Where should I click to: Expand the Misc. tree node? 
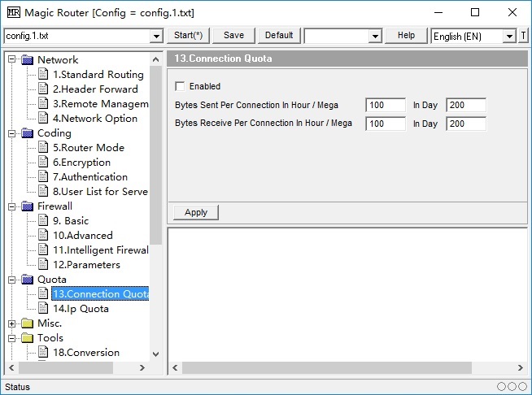[12, 323]
